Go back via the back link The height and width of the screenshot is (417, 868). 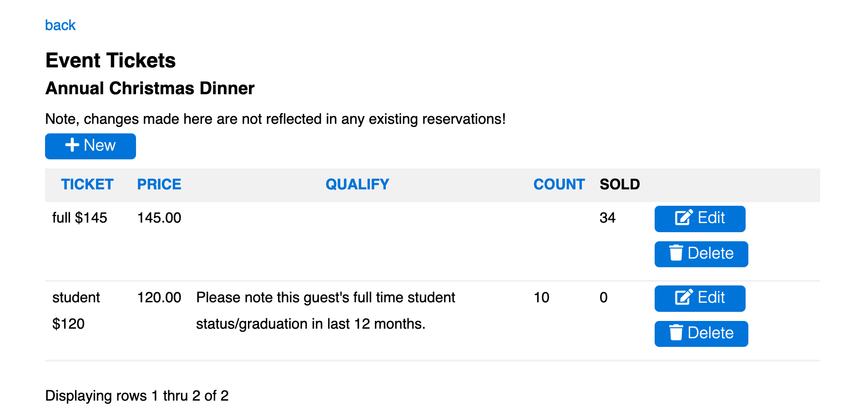[60, 25]
